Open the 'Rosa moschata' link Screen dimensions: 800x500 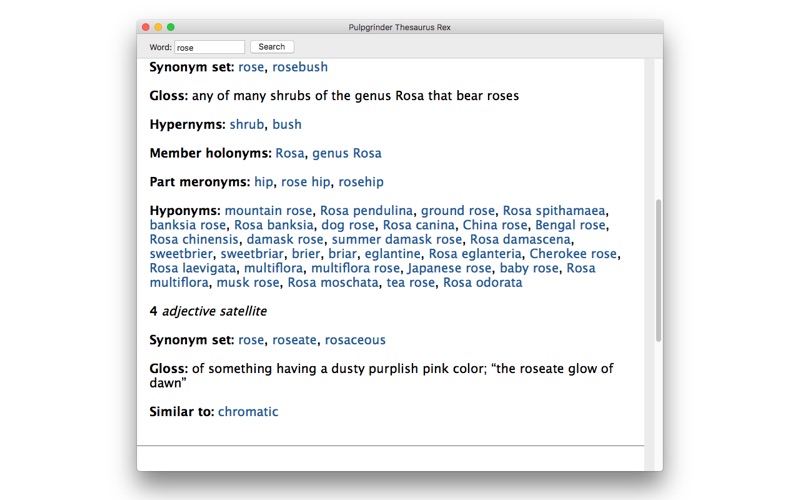[333, 283]
